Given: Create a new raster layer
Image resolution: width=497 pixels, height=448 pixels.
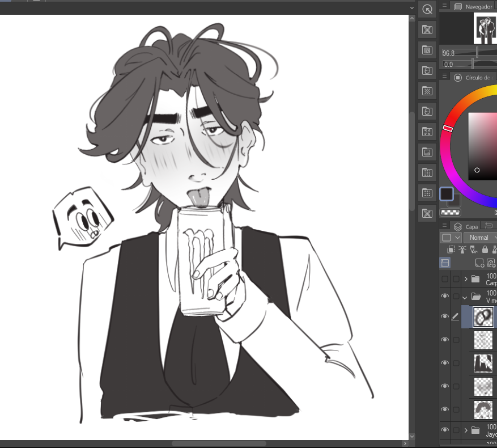Looking at the screenshot, I should (479, 263).
